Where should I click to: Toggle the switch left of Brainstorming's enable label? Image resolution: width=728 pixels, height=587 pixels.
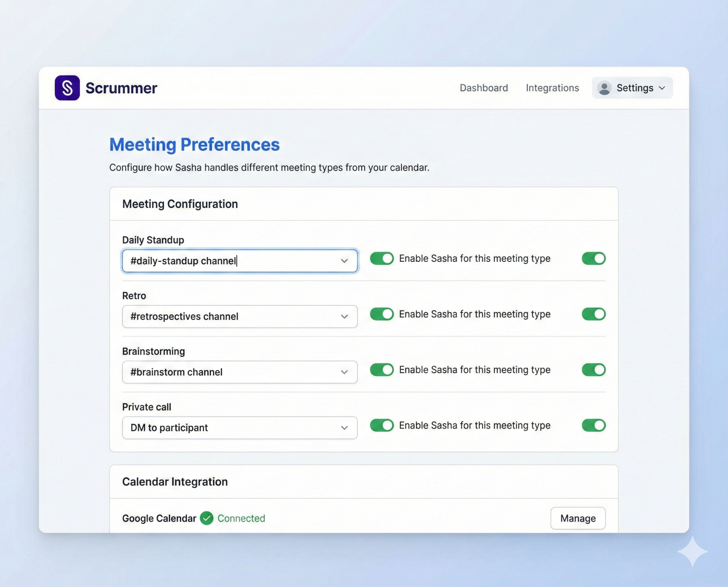click(382, 370)
